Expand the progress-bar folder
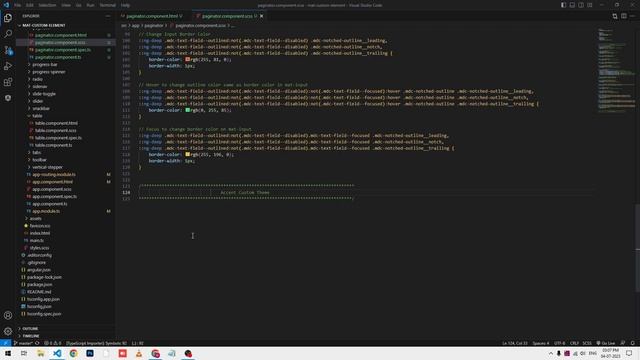Screen dimensions: 640x360 (45, 64)
